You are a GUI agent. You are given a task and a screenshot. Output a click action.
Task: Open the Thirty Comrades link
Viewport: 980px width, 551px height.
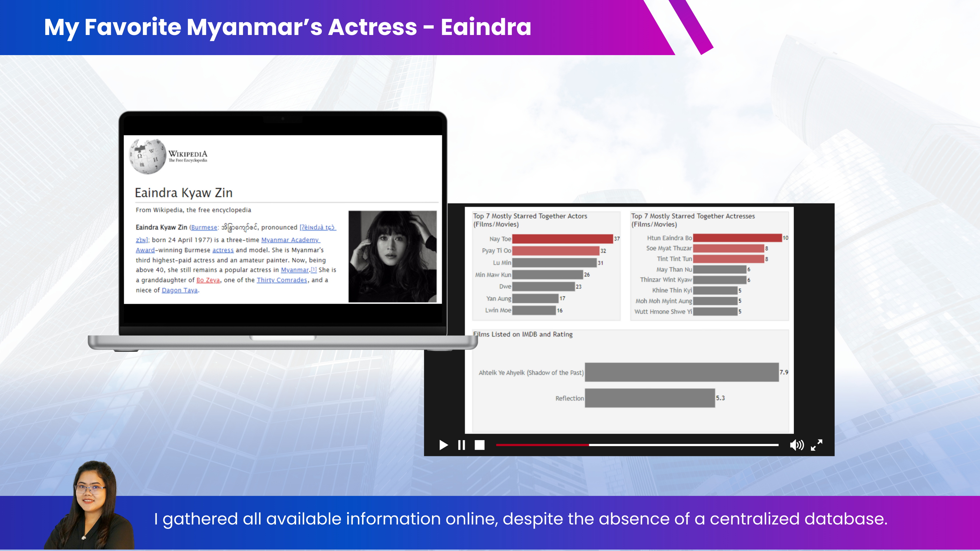point(281,280)
